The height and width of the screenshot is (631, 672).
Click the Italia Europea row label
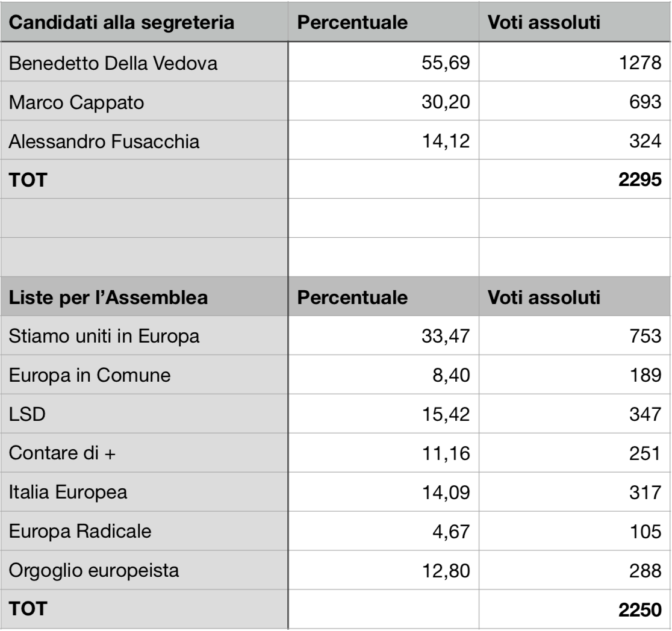pyautogui.click(x=145, y=492)
